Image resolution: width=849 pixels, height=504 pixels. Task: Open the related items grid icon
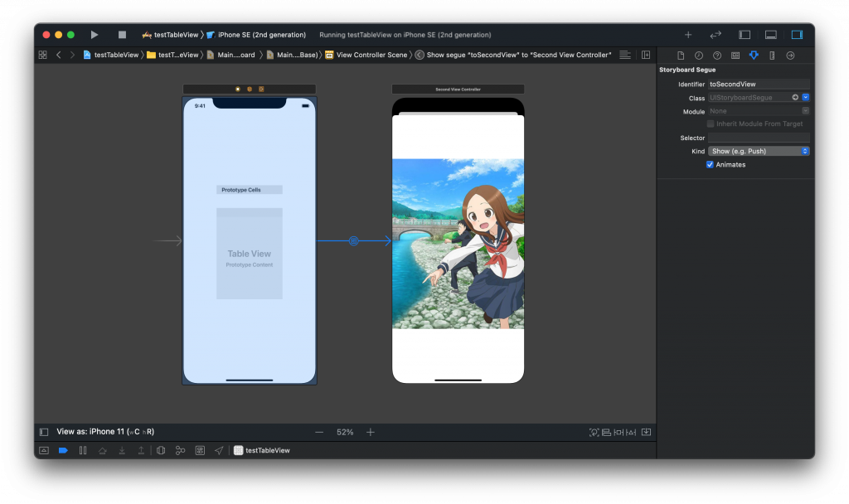(x=43, y=55)
